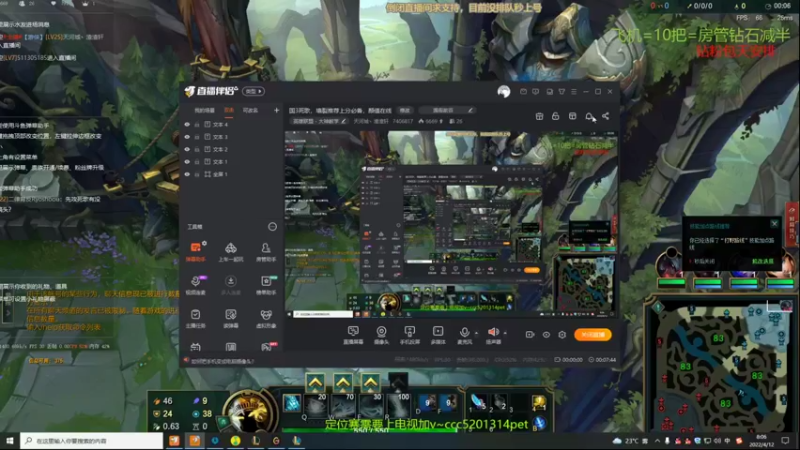
Task: Toggle lock on 文本 2 layer
Action: [197, 149]
